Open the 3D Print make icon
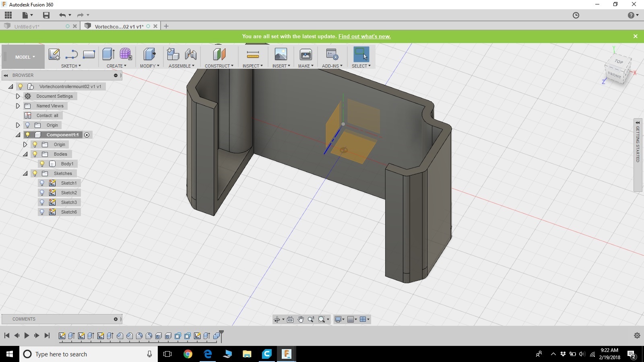Image resolution: width=644 pixels, height=362 pixels. 306,54
